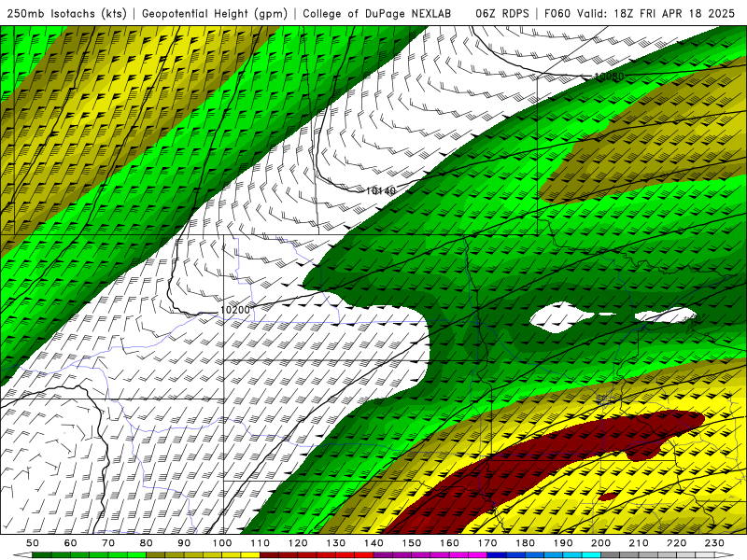The image size is (747, 560).
Task: Click the 150 value on the color scale
Action: [412, 543]
